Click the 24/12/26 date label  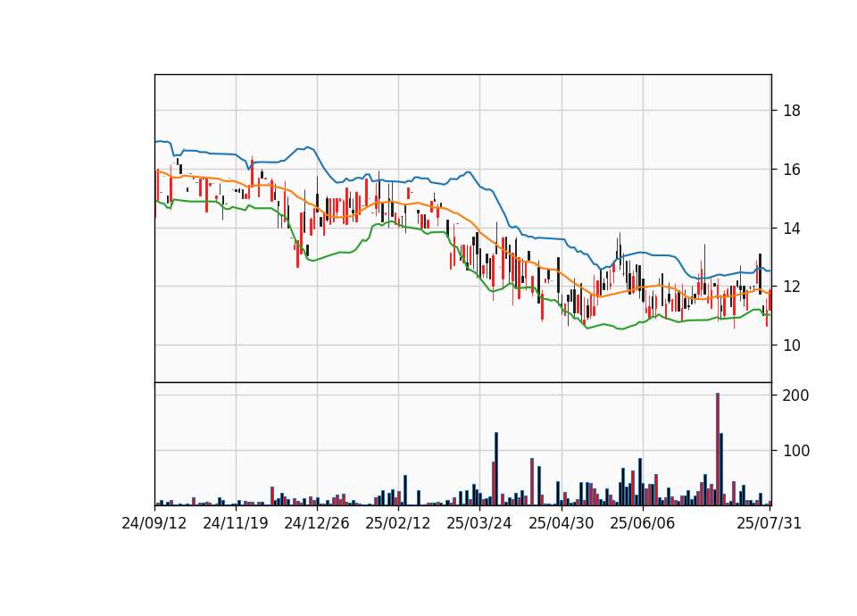click(317, 523)
